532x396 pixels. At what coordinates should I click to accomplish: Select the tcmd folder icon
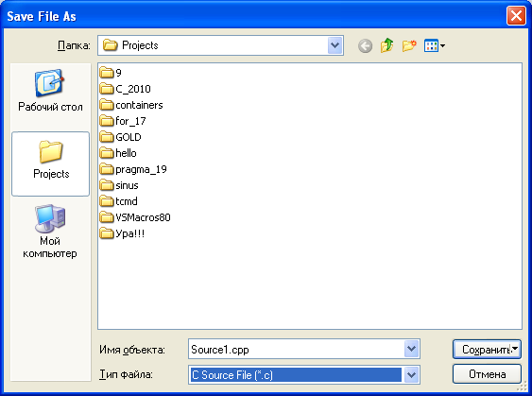pos(107,201)
